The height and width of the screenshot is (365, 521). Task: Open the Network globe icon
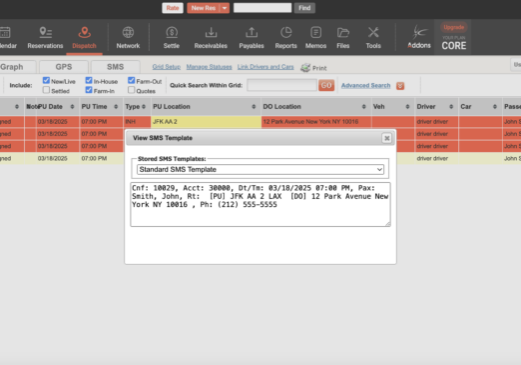click(x=128, y=32)
